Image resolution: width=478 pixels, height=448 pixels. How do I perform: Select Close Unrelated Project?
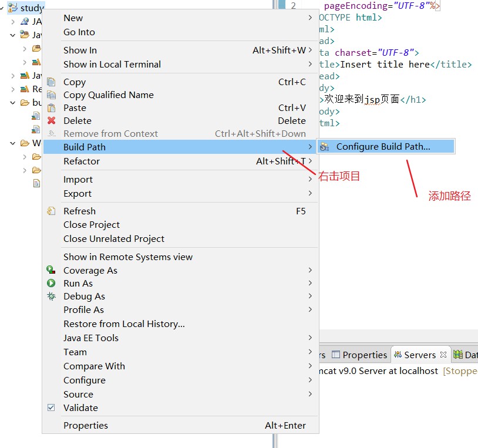(x=180, y=238)
